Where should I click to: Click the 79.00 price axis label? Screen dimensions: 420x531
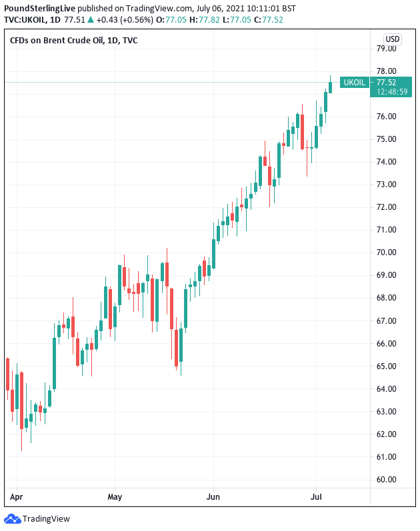click(387, 49)
